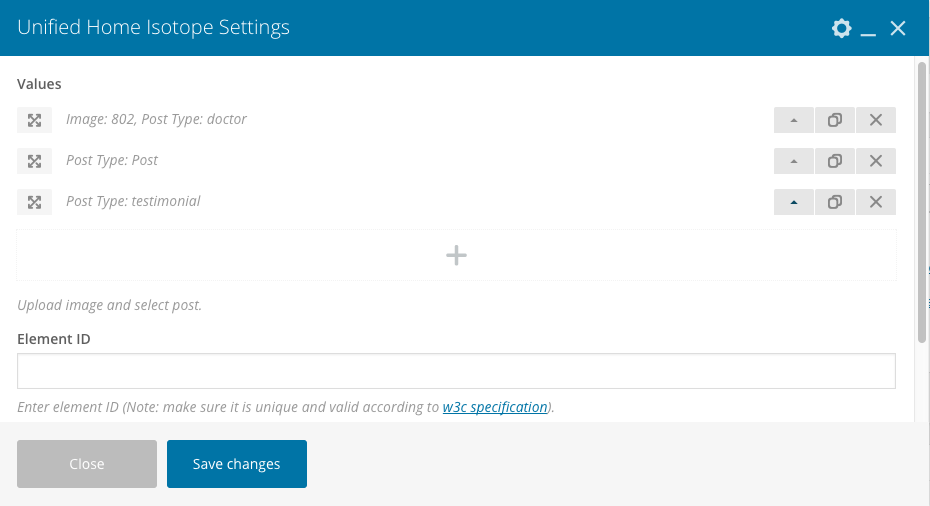Click the dialog's vertical scrollbar
The width and height of the screenshot is (930, 506).
[922, 200]
